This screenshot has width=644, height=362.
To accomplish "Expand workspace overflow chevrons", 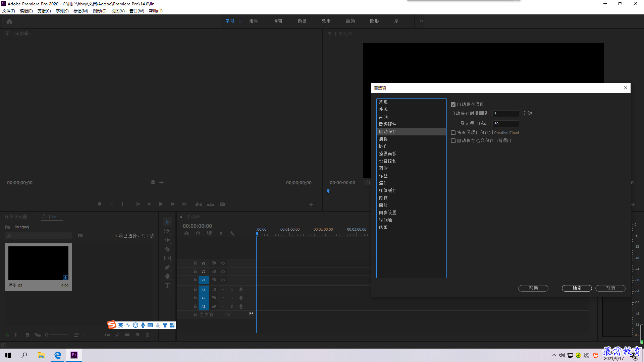I will (x=422, y=21).
